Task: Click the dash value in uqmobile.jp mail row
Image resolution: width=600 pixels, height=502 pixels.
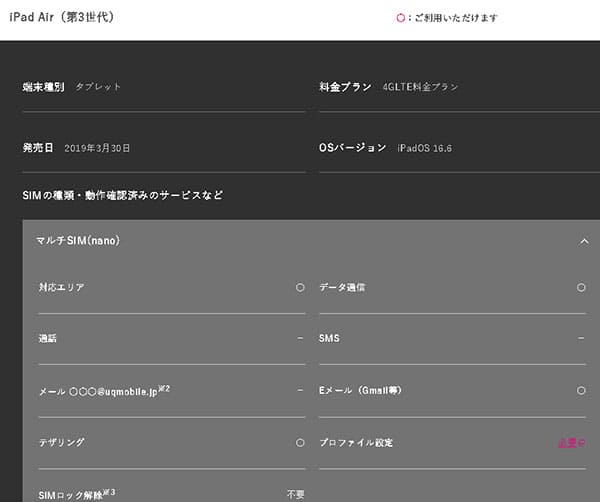Action: [300, 390]
